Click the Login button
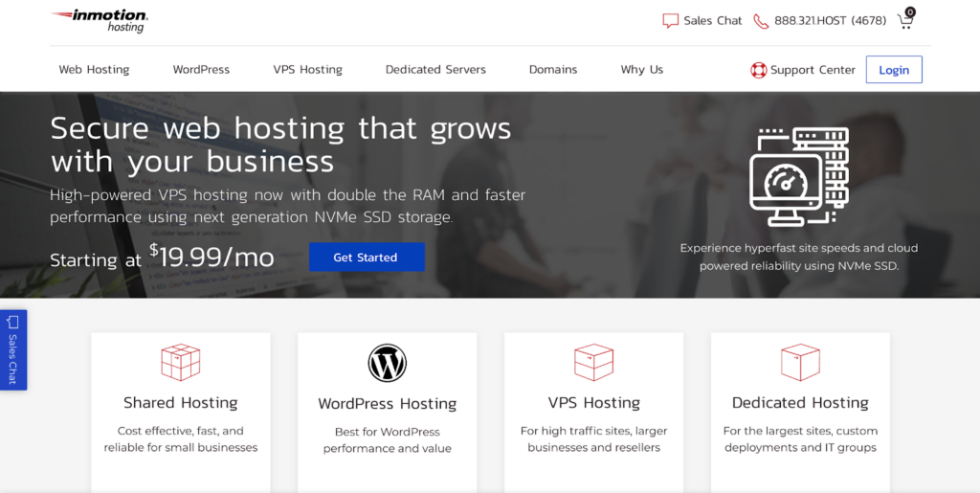The image size is (980, 493). point(894,69)
